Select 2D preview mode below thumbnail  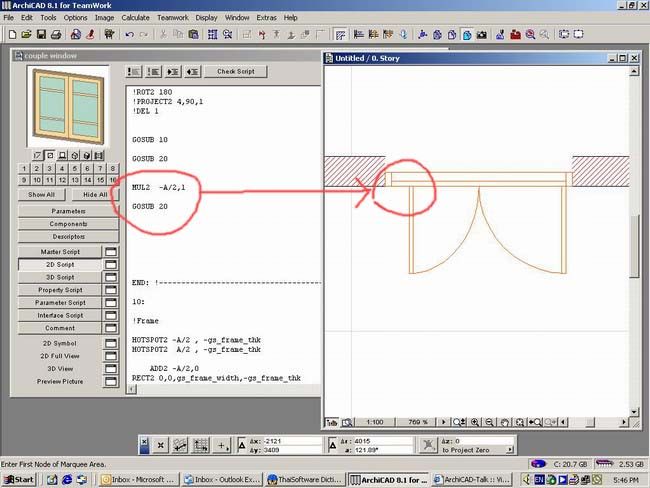coord(50,155)
